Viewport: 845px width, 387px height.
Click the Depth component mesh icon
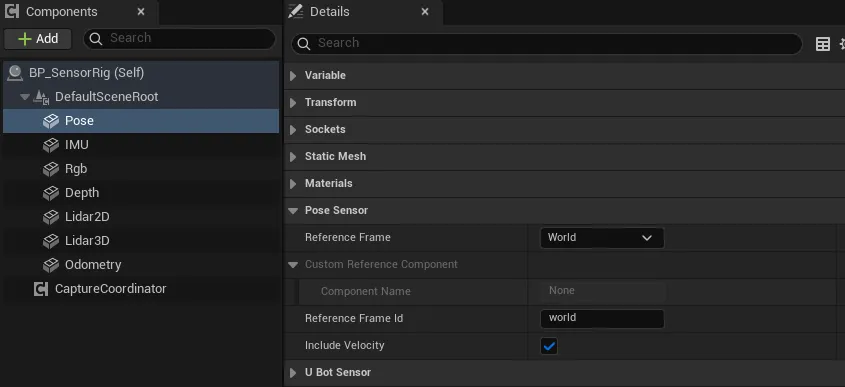point(51,193)
